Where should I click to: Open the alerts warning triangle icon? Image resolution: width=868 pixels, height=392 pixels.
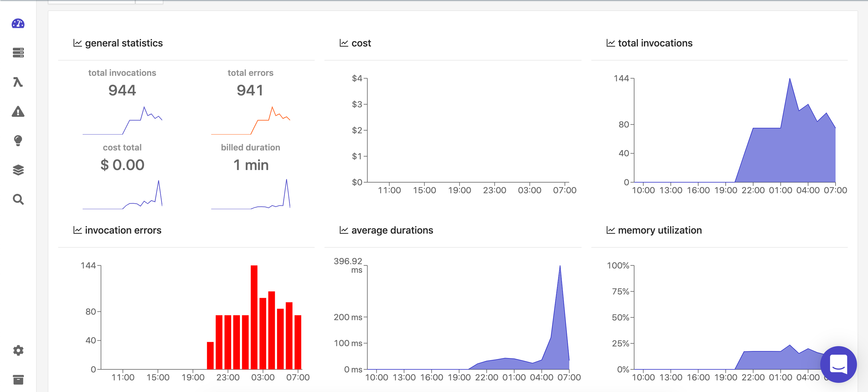point(18,112)
